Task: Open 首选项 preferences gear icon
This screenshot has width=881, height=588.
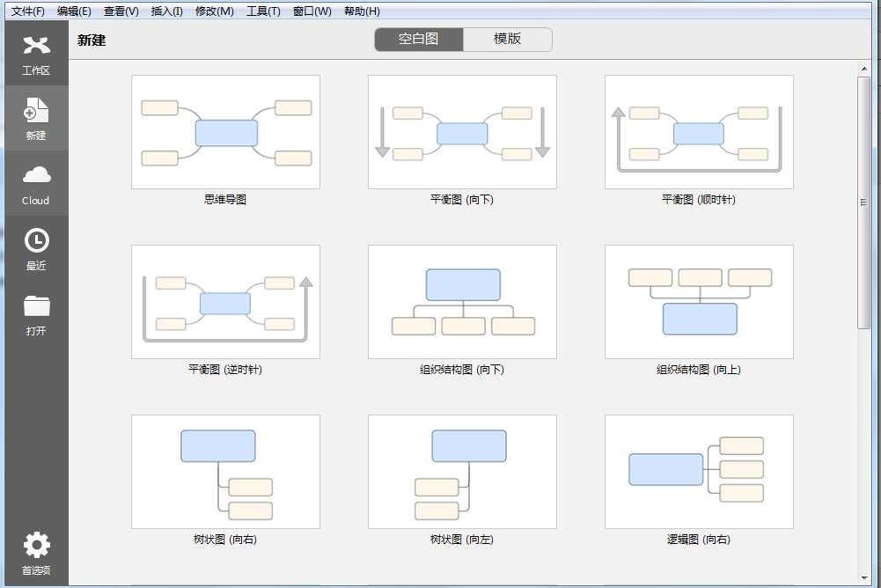Action: [x=36, y=545]
